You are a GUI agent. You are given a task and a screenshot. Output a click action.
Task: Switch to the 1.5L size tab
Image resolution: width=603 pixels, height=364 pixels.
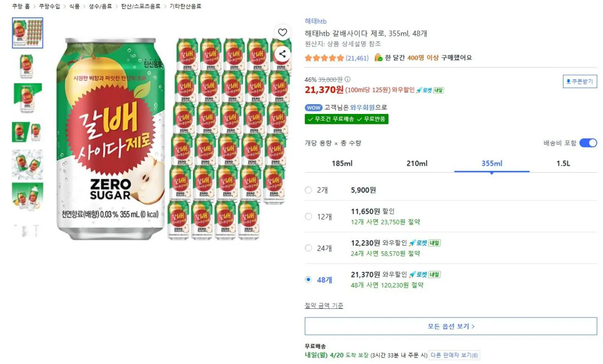[563, 163]
